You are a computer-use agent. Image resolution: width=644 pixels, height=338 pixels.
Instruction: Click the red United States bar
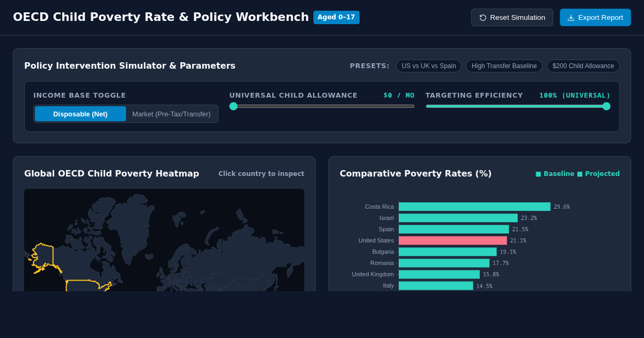tap(453, 240)
